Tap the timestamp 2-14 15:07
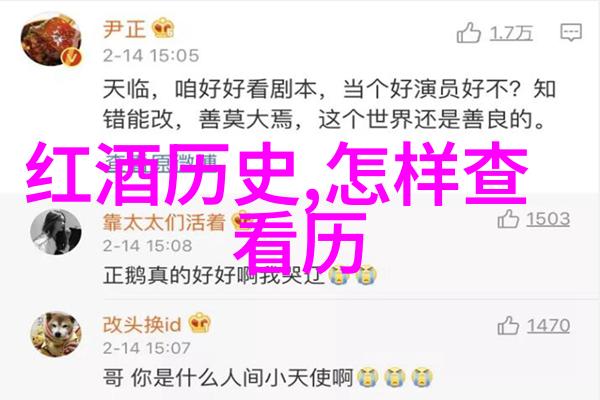This screenshot has width=600, height=400. tap(147, 348)
